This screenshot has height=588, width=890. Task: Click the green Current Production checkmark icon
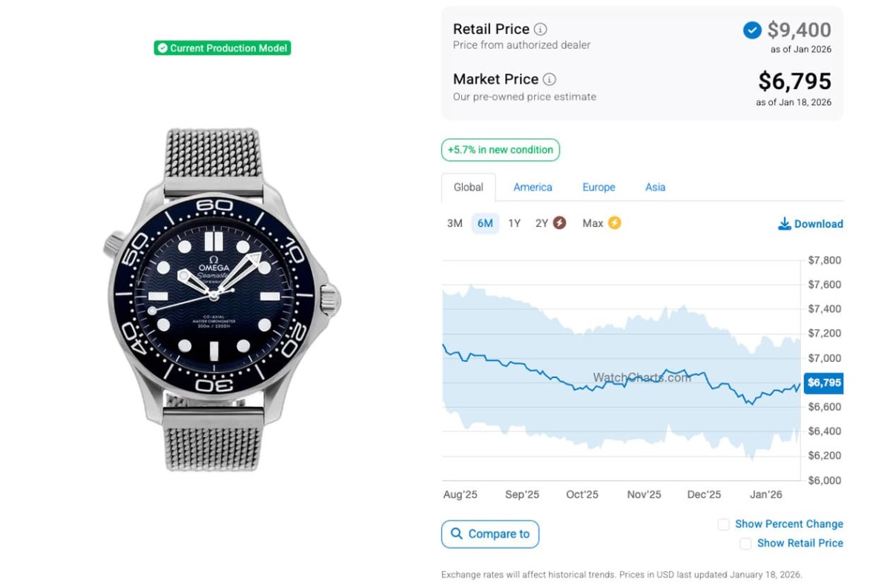click(162, 48)
